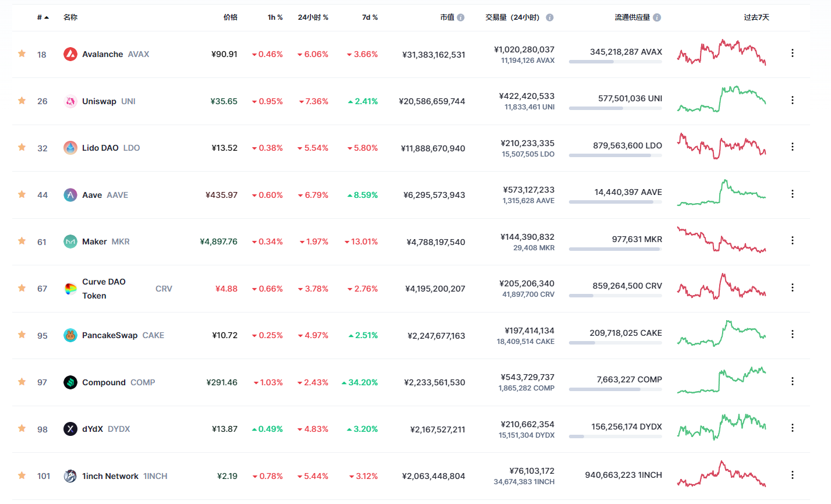831x504 pixels.
Task: Click the Uniswap unicorn logo
Action: 70,101
